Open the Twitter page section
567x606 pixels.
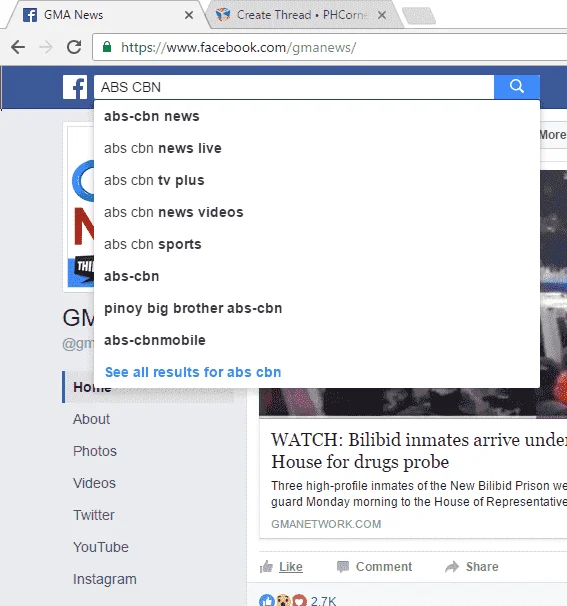click(x=94, y=516)
